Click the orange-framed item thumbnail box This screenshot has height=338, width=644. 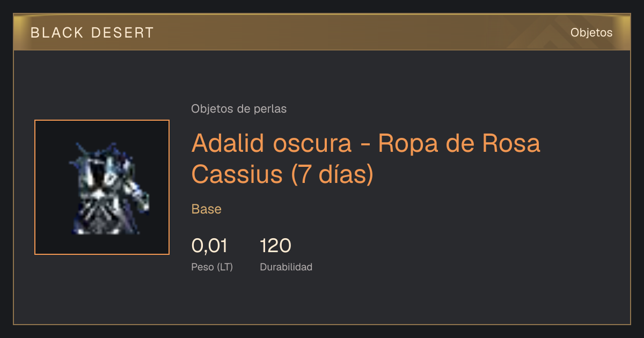tap(102, 187)
